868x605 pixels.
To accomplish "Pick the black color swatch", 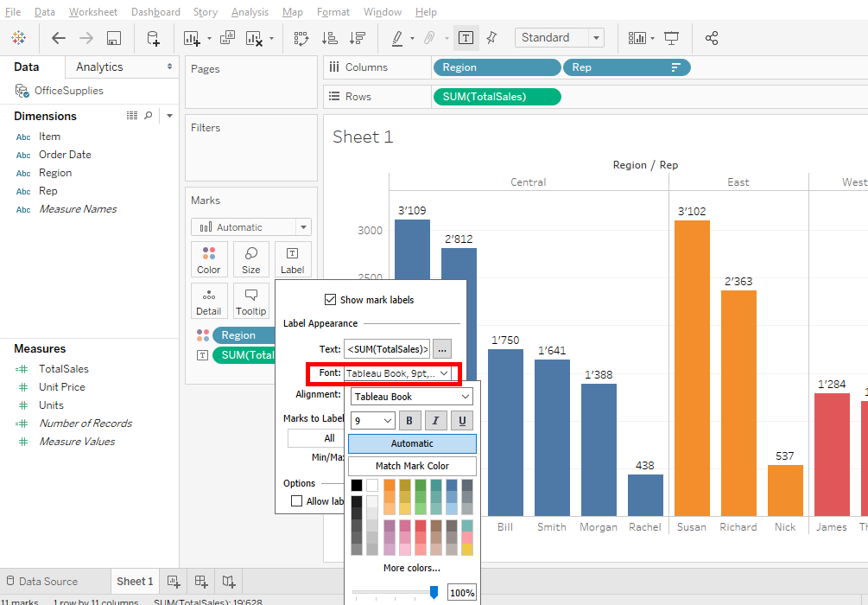I will pyautogui.click(x=357, y=486).
